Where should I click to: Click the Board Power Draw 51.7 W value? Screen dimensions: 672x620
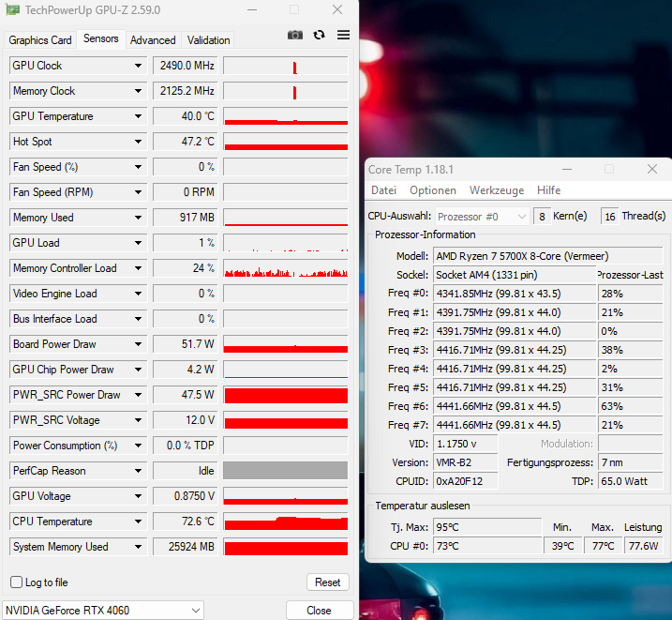[x=186, y=344]
